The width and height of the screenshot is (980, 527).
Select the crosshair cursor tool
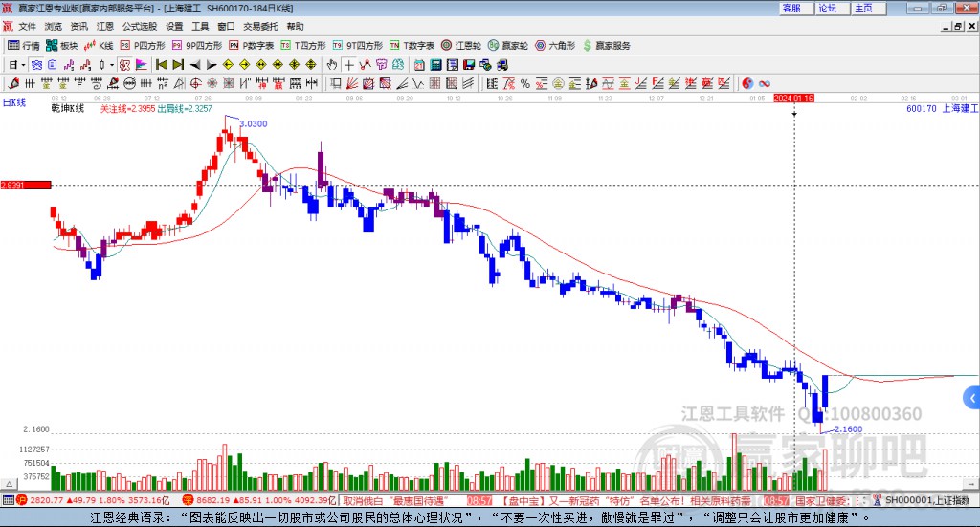point(348,65)
